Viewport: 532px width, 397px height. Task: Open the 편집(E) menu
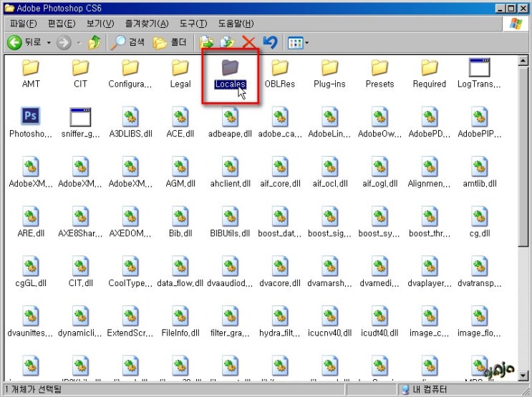pyautogui.click(x=62, y=24)
